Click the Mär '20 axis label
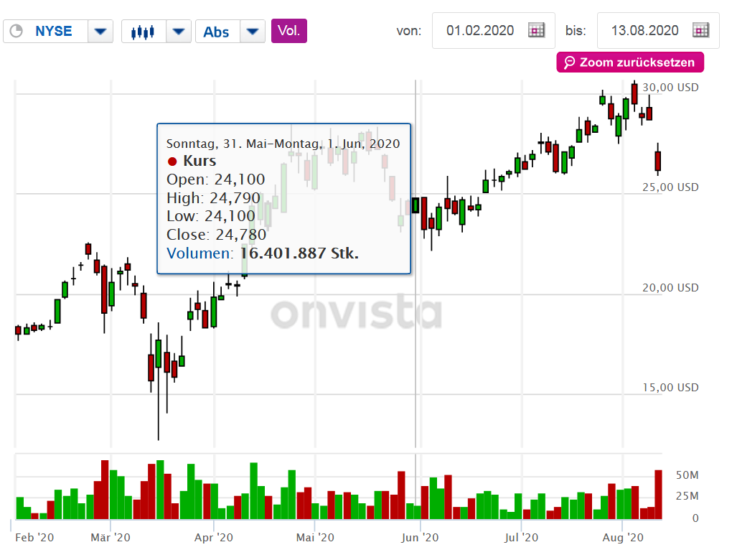732x560 pixels. [x=111, y=538]
